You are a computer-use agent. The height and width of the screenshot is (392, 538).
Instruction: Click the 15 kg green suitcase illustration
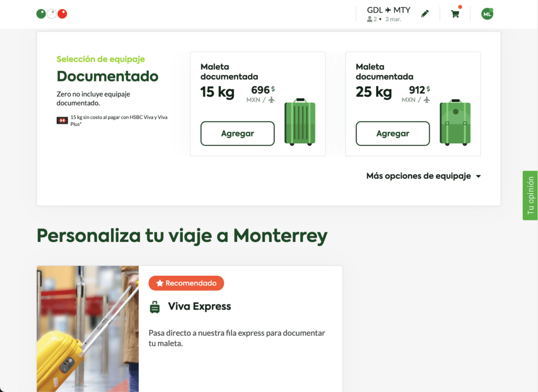pyautogui.click(x=300, y=122)
